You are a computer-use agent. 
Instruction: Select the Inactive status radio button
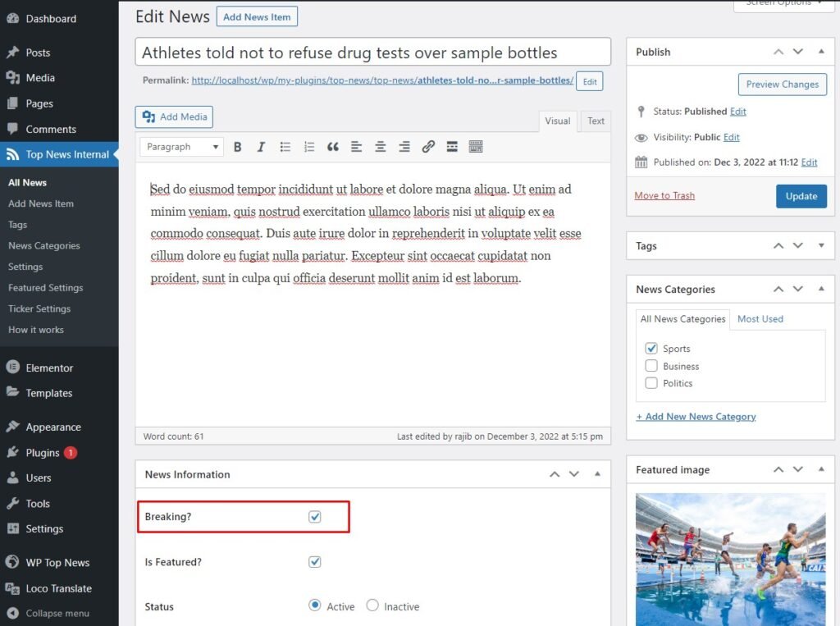click(x=372, y=605)
